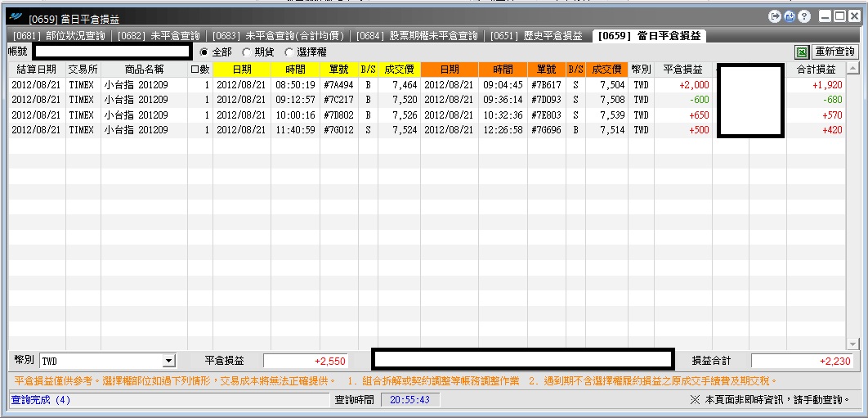The width and height of the screenshot is (868, 418).
Task: Click the 12:26:58 time cell
Action: 503,130
